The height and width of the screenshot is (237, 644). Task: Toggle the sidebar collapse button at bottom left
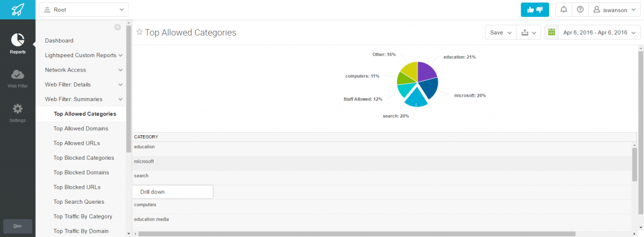point(18,226)
